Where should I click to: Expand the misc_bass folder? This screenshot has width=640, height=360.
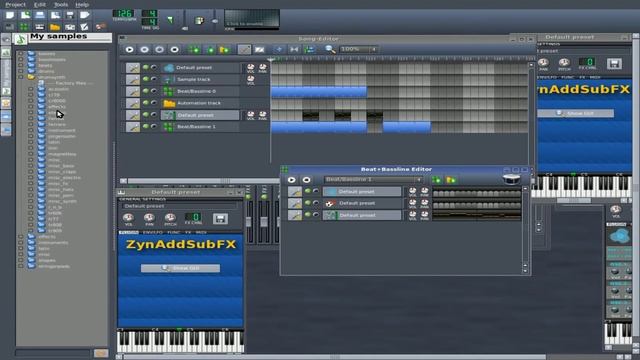coord(31,166)
